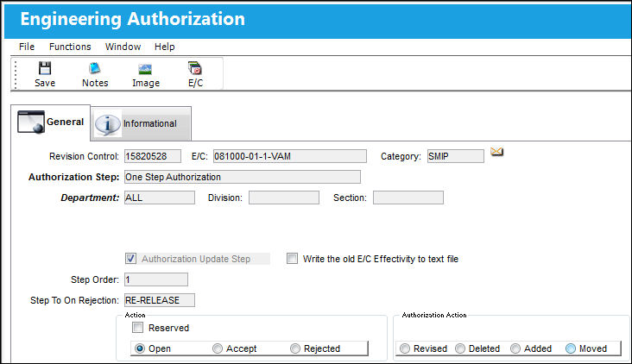632x364 pixels.
Task: Click the Authorization Step field
Action: [x=243, y=177]
